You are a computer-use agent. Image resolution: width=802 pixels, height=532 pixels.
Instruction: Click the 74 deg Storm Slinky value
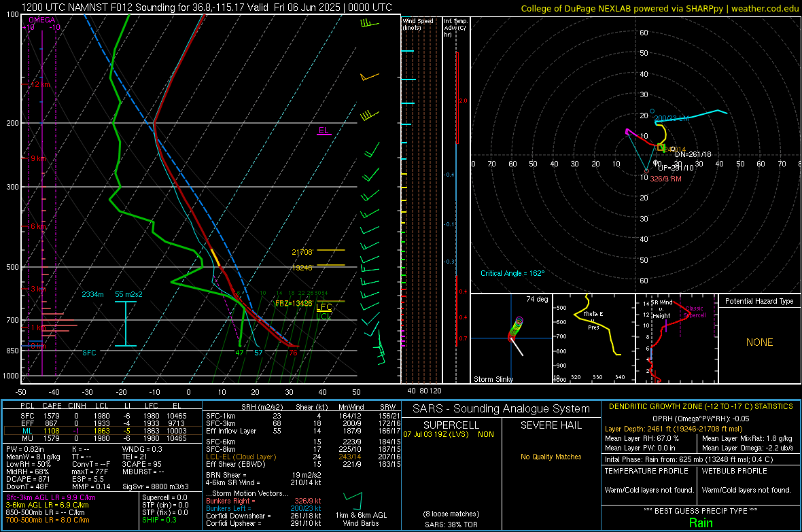(x=537, y=299)
